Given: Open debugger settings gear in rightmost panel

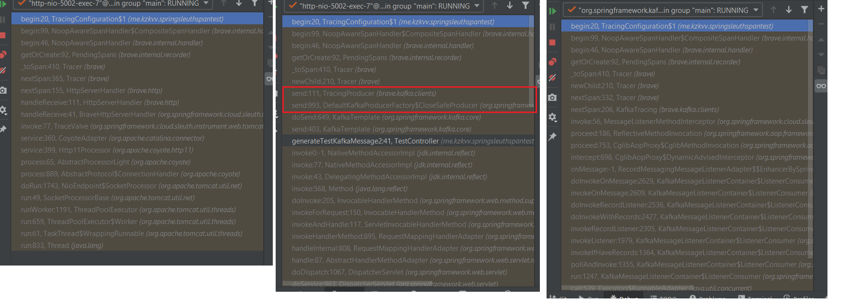Looking at the screenshot, I should coord(552,117).
